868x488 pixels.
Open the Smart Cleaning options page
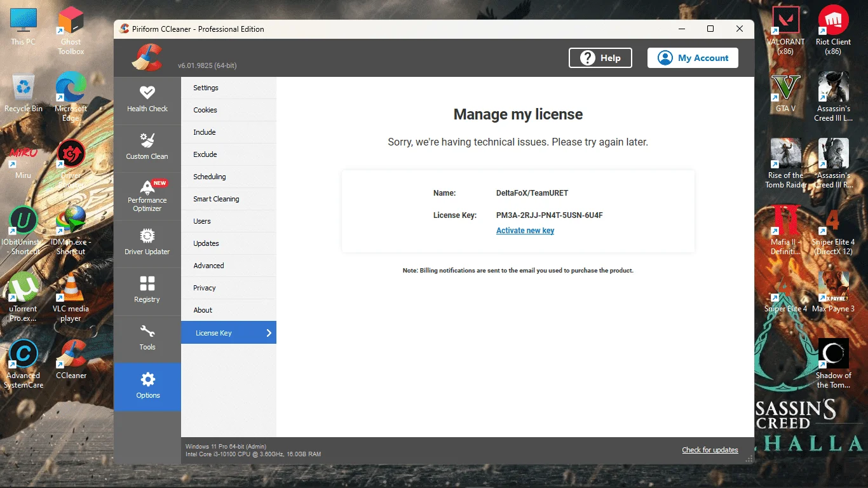229,199
